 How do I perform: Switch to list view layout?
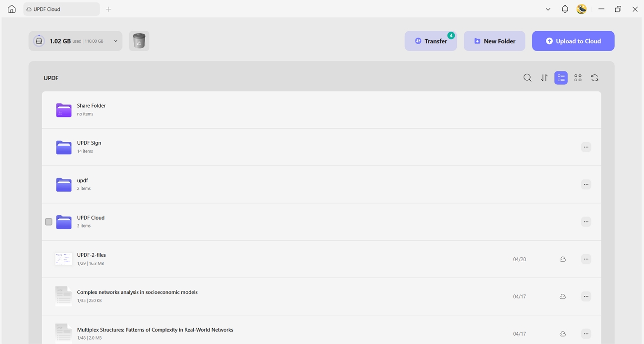pyautogui.click(x=561, y=78)
